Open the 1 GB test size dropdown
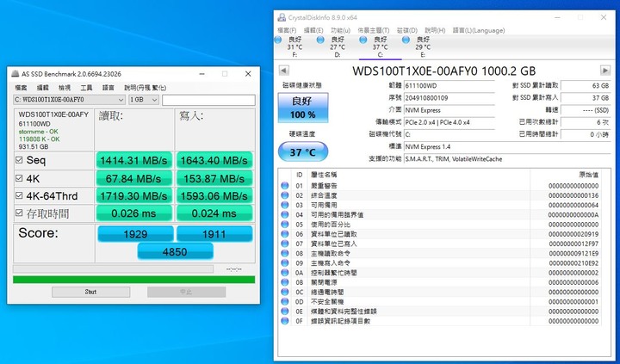 (144, 100)
